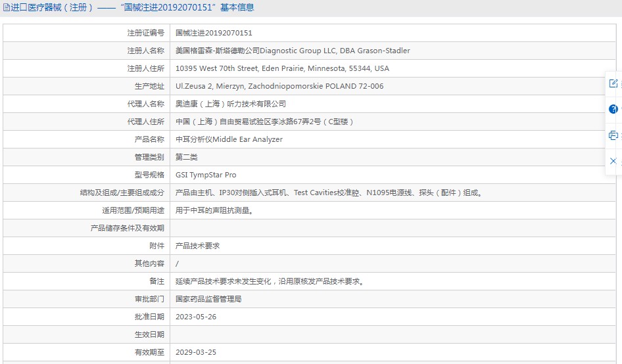This screenshot has height=364, width=622.
Task: Click approval date 2023-05-26
Action: [x=196, y=317]
